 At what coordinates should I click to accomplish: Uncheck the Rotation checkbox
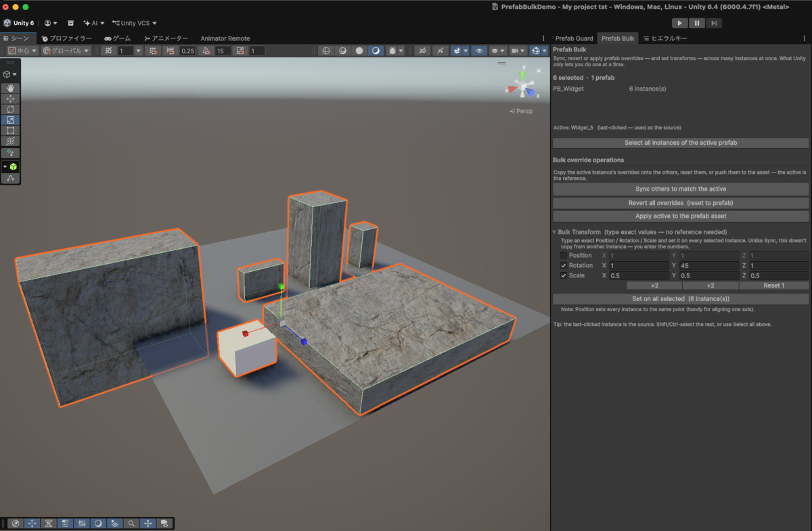click(x=564, y=266)
